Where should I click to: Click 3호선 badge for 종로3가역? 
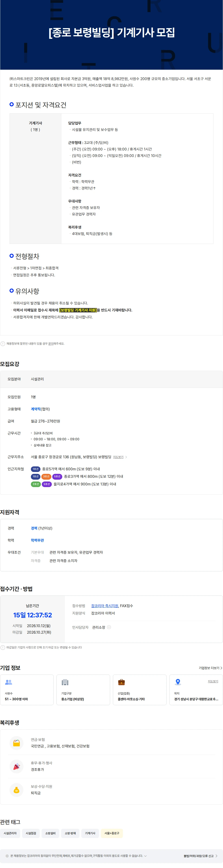(46, 476)
